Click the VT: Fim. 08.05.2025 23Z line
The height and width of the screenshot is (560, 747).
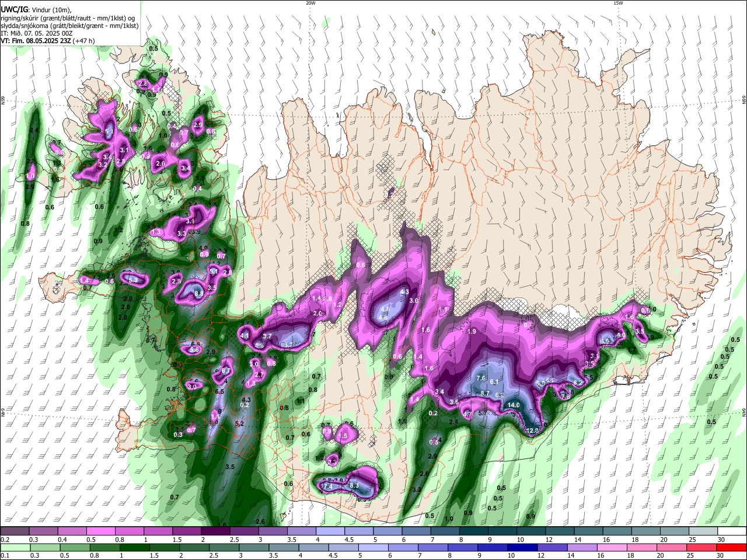47,41
